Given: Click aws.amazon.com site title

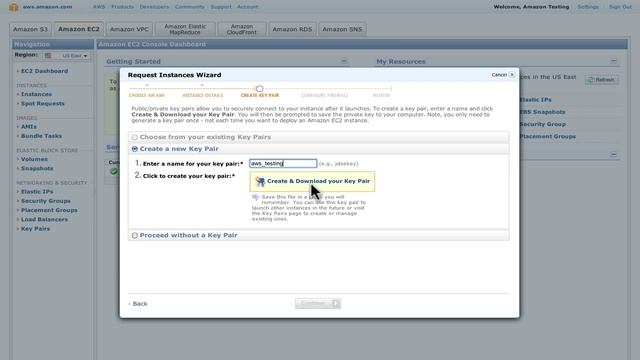Looking at the screenshot, I should pyautogui.click(x=47, y=7).
